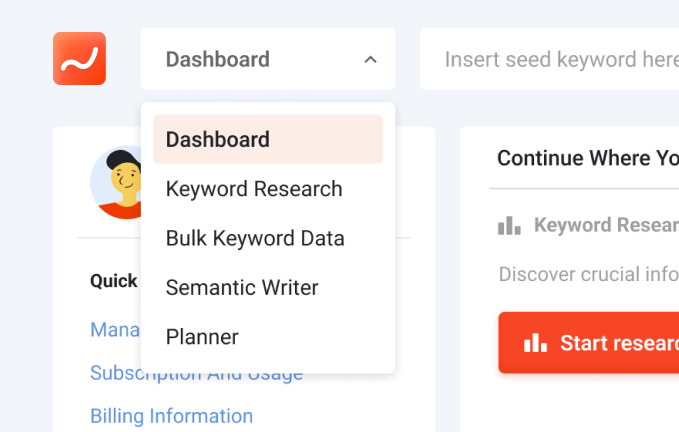Click the seed keyword input field
This screenshot has height=432, width=679.
tap(549, 59)
